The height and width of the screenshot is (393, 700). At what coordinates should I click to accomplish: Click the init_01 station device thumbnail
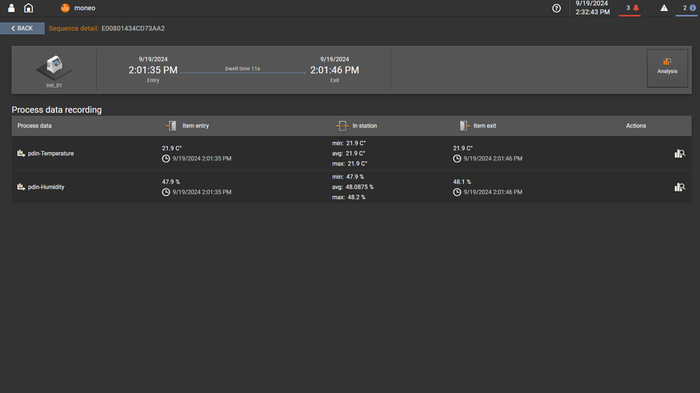click(54, 67)
